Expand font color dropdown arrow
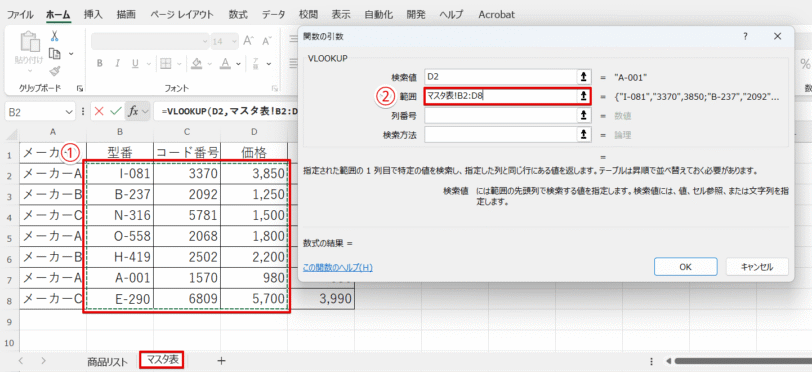The height and width of the screenshot is (372, 812). coord(239,64)
